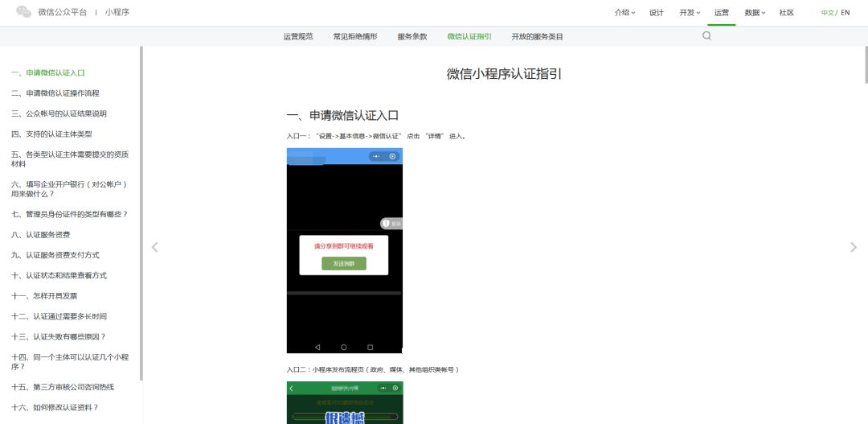Click capsule menu dots in second screenshot
The width and height of the screenshot is (868, 424).
383,389
